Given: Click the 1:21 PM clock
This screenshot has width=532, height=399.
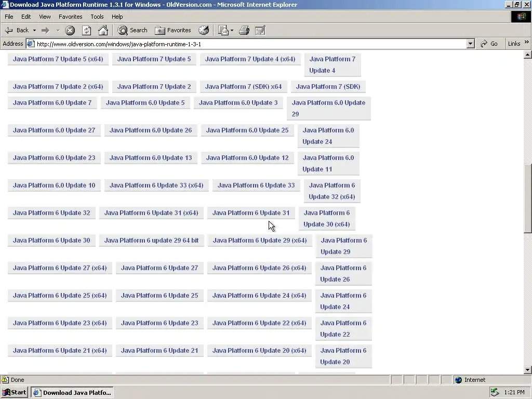Looking at the screenshot, I should (x=514, y=393).
